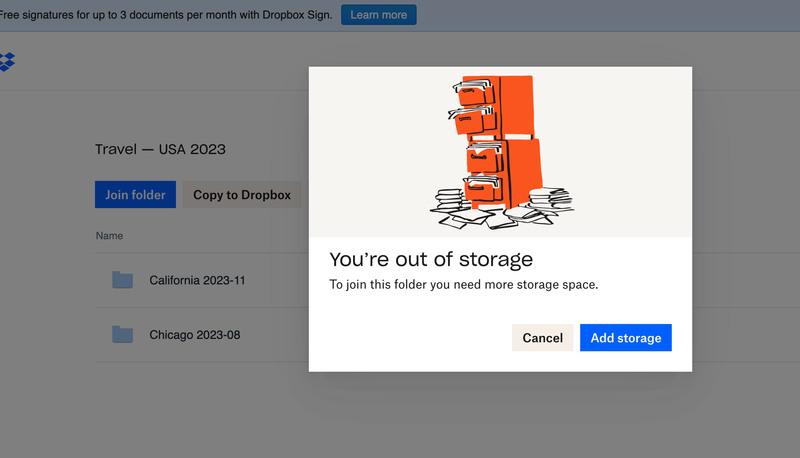Dismiss the dialog with Cancel
This screenshot has height=458, width=800.
pos(542,338)
